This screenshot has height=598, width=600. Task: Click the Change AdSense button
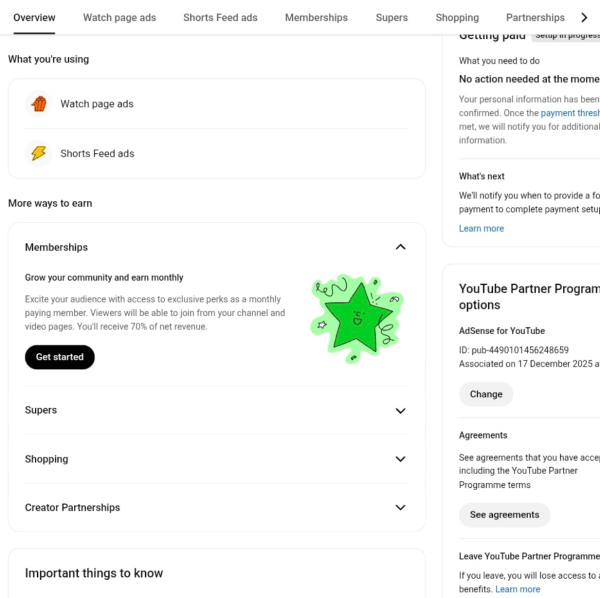486,394
